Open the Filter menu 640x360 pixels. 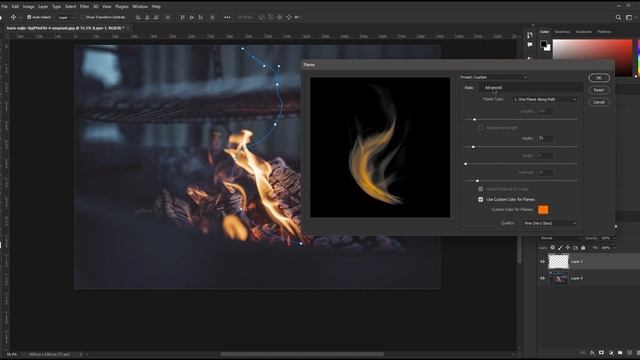84,7
